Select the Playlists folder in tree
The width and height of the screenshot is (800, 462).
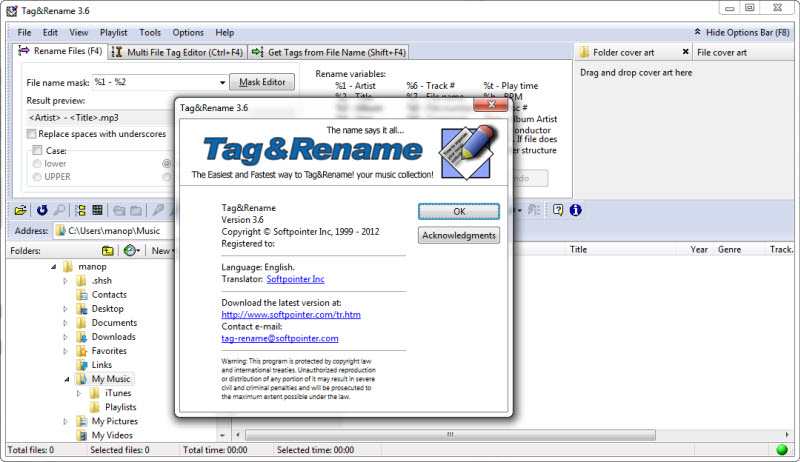point(120,407)
